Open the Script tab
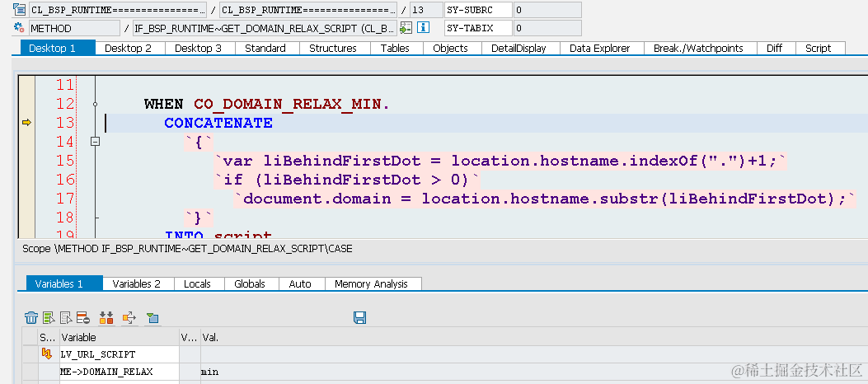This screenshot has width=868, height=384. pos(820,48)
